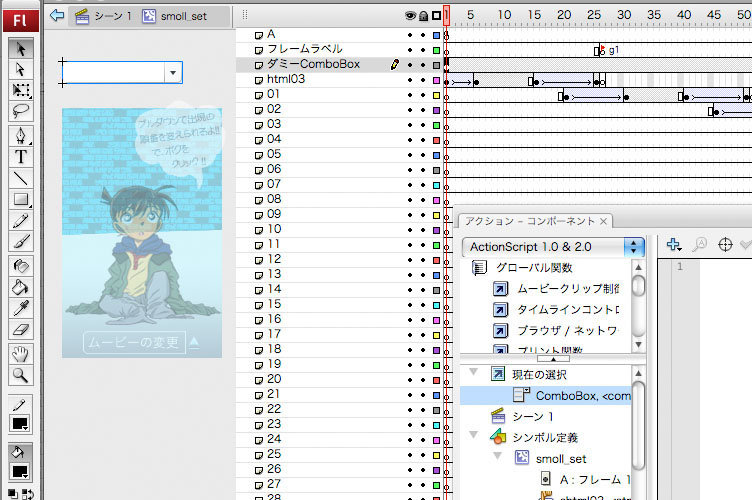Click the insert target path crosshair icon
This screenshot has height=500, width=752.
click(x=725, y=245)
